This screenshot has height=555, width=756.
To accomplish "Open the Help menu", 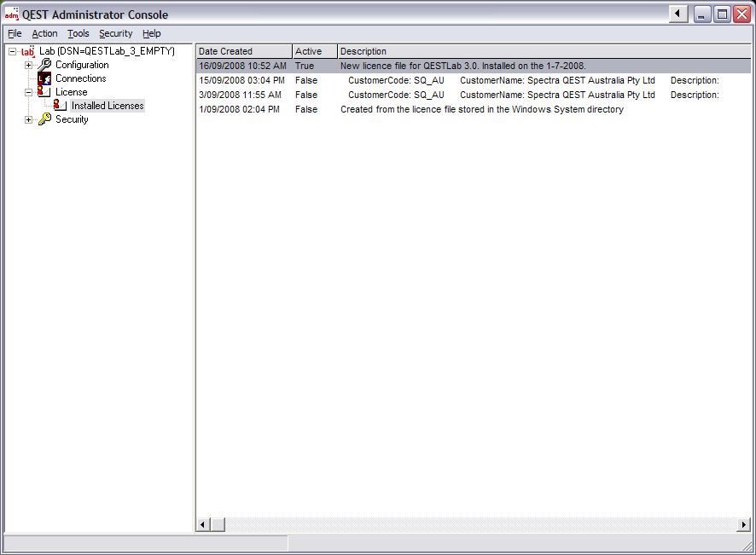I will coord(151,33).
